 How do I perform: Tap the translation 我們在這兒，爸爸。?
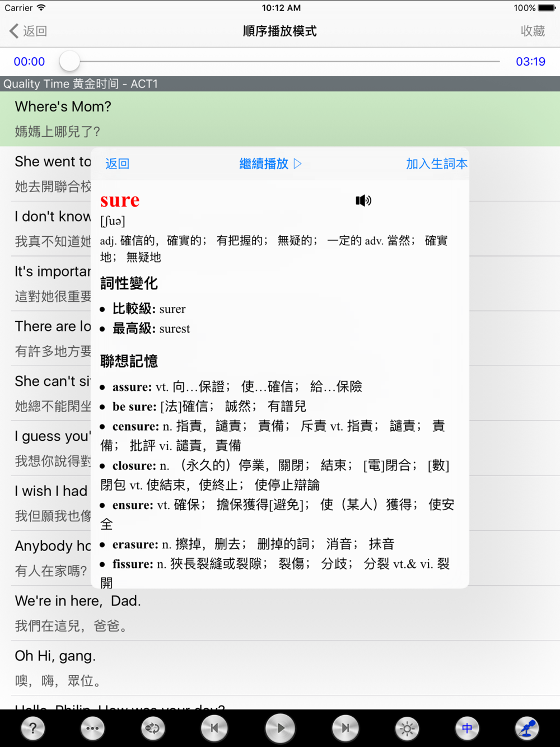coord(73,625)
